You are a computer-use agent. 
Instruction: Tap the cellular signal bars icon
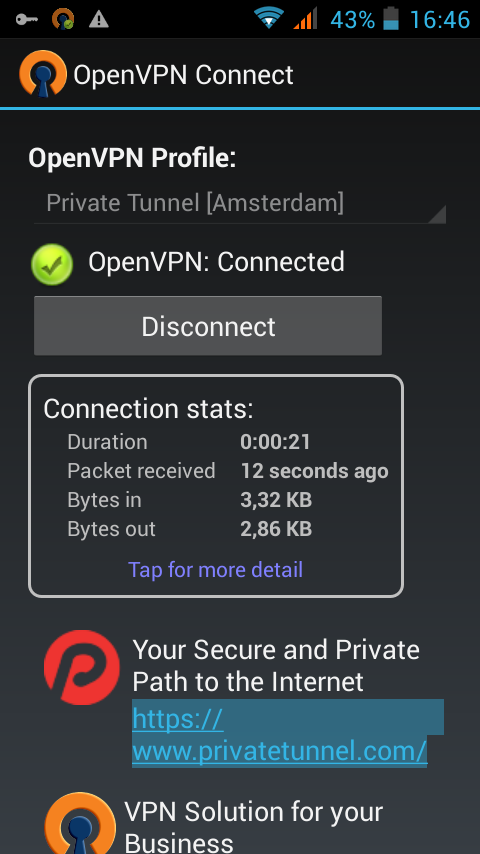pos(305,20)
